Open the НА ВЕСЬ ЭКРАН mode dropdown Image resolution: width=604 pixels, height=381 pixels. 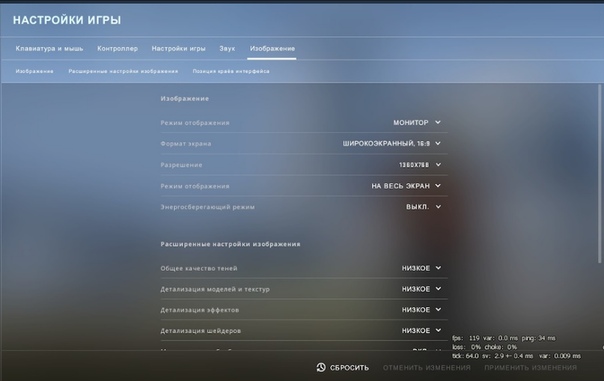(406, 186)
